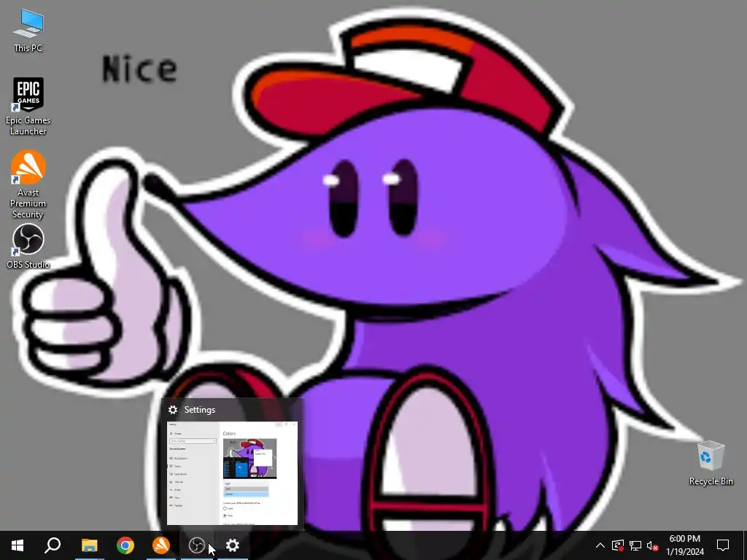The height and width of the screenshot is (560, 747).
Task: Open the clock showing 6:00 PM
Action: click(x=684, y=545)
